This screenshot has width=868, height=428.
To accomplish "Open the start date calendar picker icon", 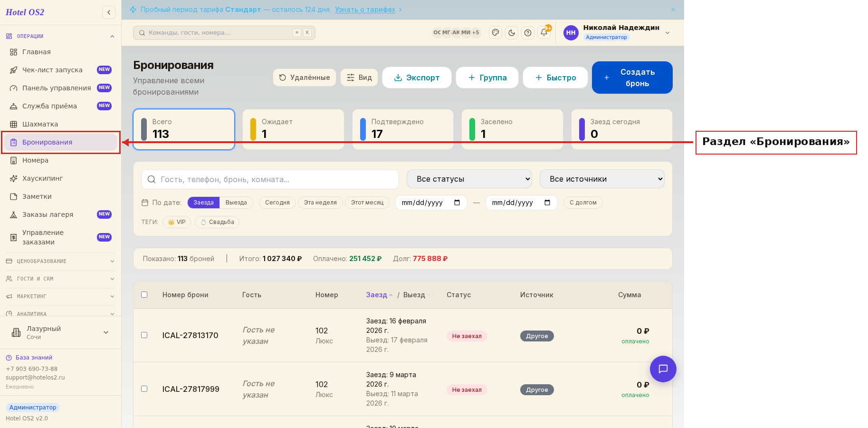I will 457,203.
